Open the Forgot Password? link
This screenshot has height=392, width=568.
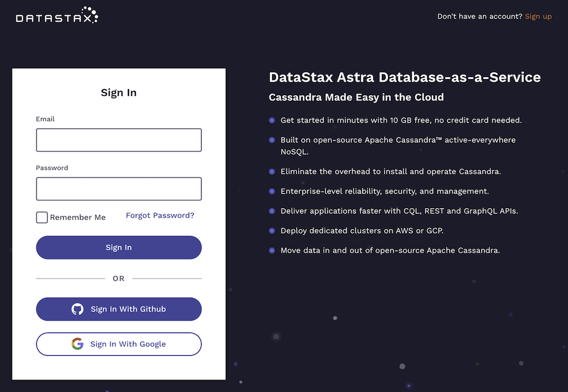point(160,216)
